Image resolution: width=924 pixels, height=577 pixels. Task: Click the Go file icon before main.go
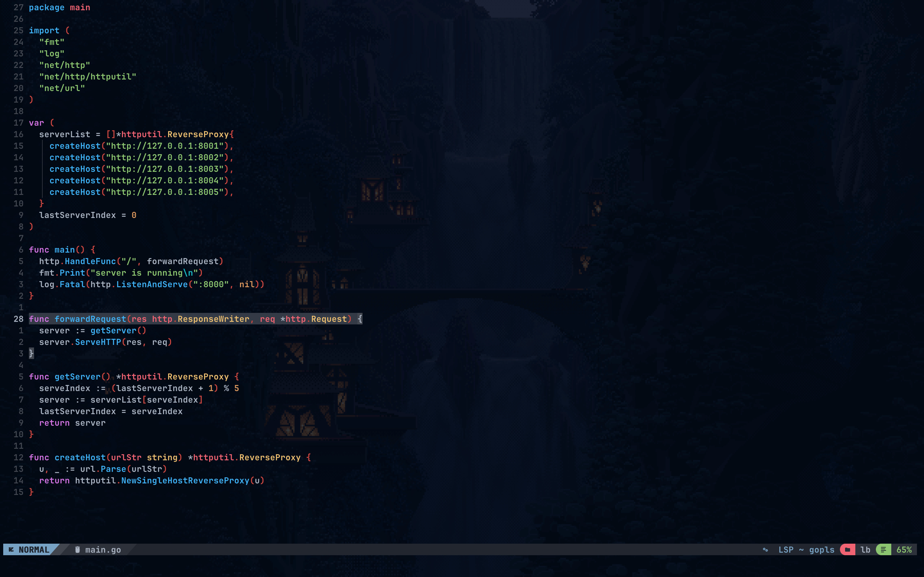(x=78, y=549)
